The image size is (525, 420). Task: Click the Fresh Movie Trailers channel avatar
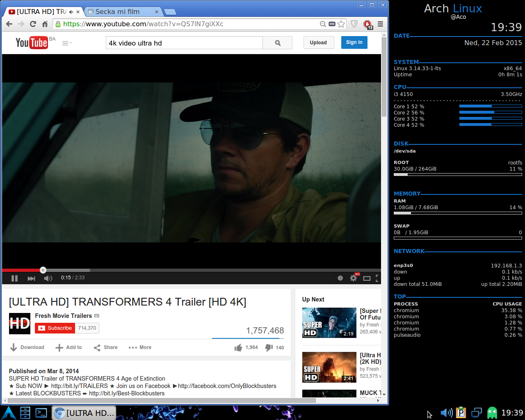pyautogui.click(x=20, y=324)
